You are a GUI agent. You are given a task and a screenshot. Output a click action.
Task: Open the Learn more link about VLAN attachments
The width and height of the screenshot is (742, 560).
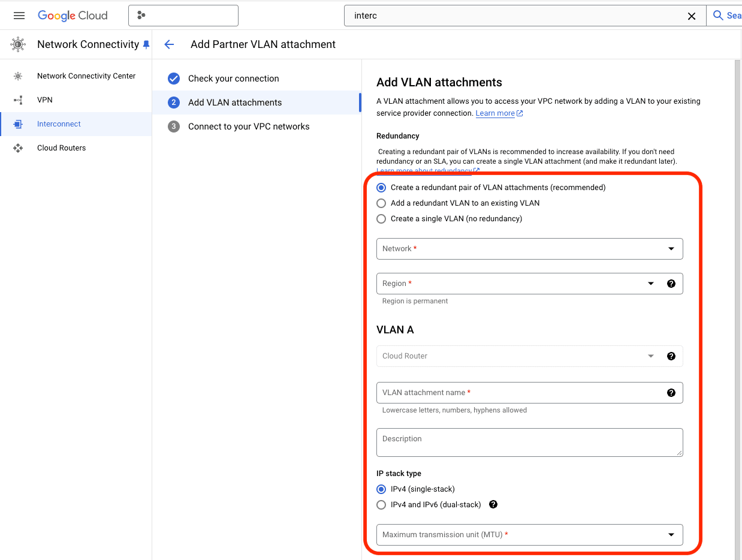click(495, 113)
